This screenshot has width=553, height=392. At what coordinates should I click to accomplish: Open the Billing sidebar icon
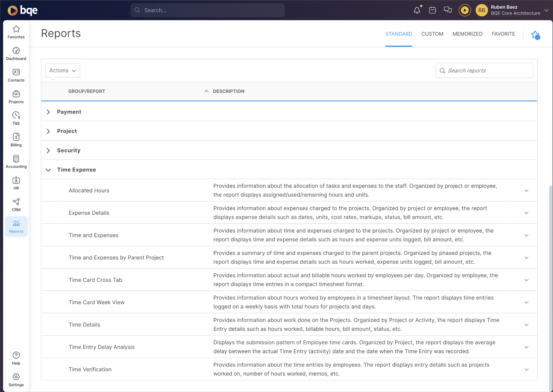tap(16, 140)
